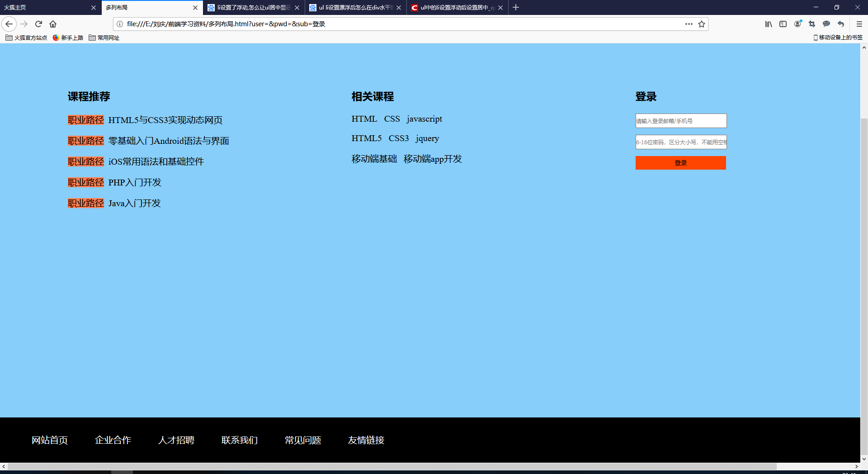Click the password input field

pyautogui.click(x=680, y=142)
